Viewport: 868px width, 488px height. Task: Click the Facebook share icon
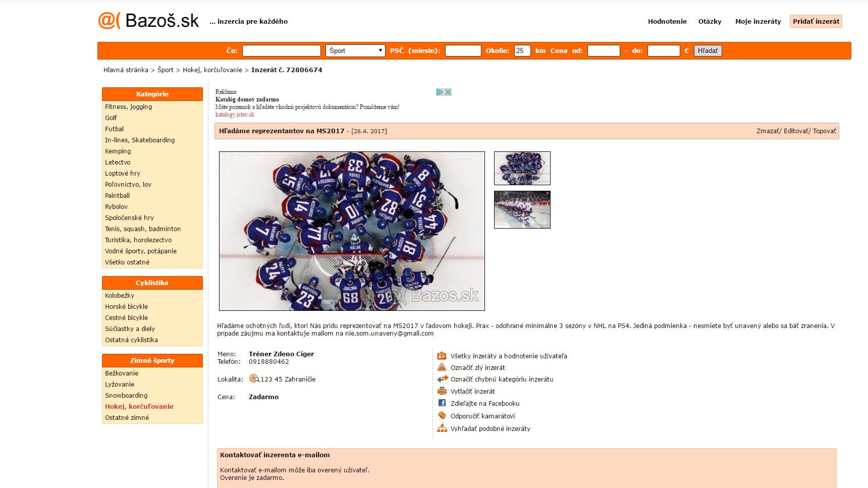tap(442, 403)
